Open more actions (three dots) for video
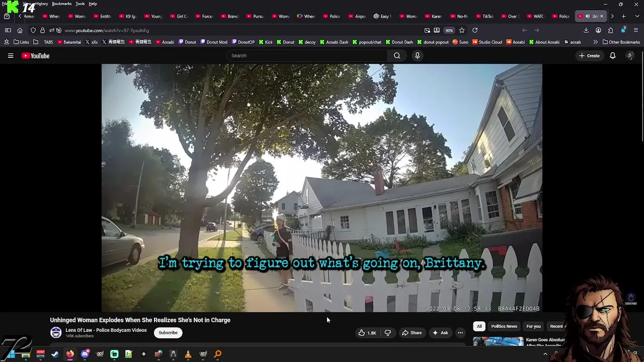644x362 pixels. coord(460,333)
